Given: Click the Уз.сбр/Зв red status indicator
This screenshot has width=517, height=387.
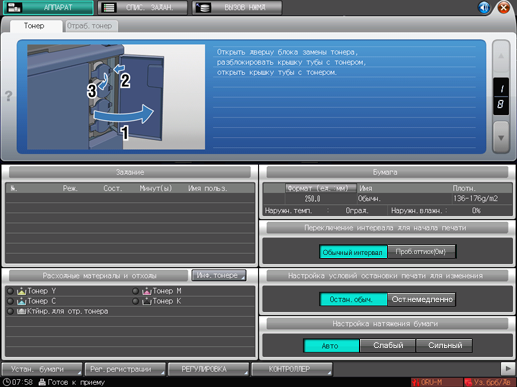Looking at the screenshot, I should point(489,382).
